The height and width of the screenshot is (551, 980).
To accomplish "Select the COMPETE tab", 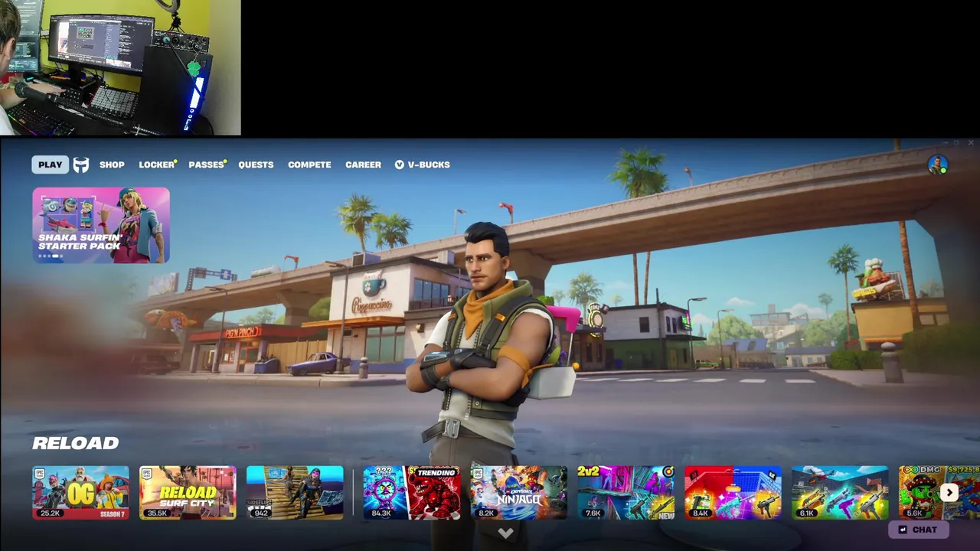I will pos(309,165).
